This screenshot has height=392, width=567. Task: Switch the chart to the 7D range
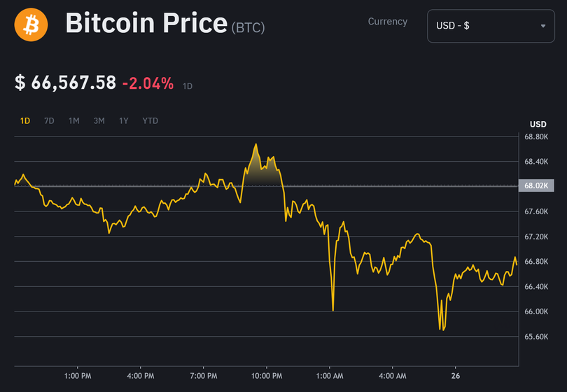pos(49,120)
